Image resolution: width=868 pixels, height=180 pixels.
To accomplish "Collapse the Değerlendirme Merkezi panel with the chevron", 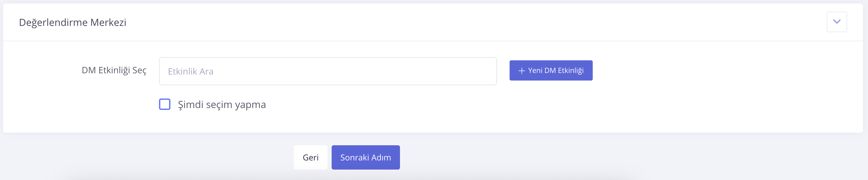I will tap(836, 22).
